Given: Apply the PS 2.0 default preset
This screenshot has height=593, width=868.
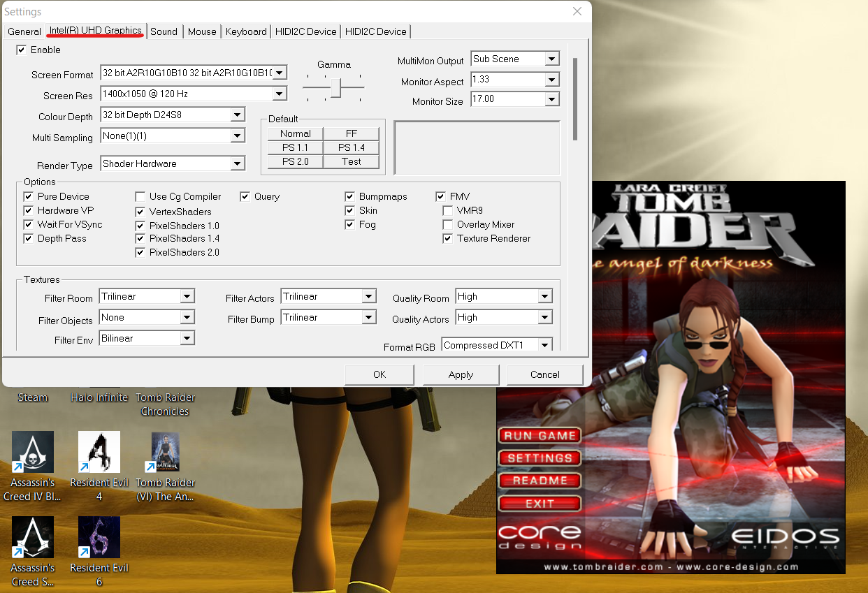Looking at the screenshot, I should point(296,161).
